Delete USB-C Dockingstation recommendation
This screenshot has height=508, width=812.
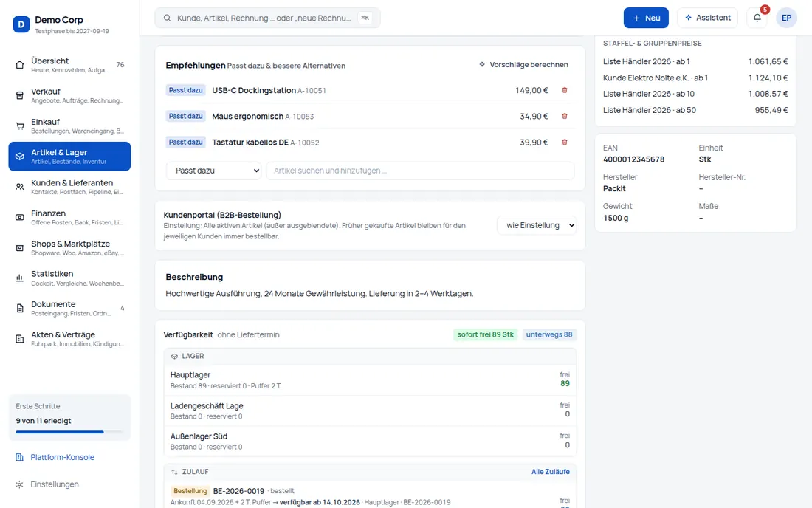pyautogui.click(x=565, y=90)
